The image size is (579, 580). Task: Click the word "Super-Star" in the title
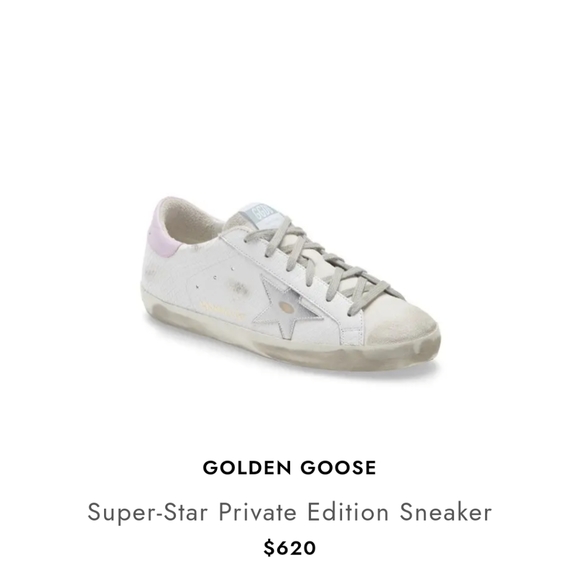(147, 513)
